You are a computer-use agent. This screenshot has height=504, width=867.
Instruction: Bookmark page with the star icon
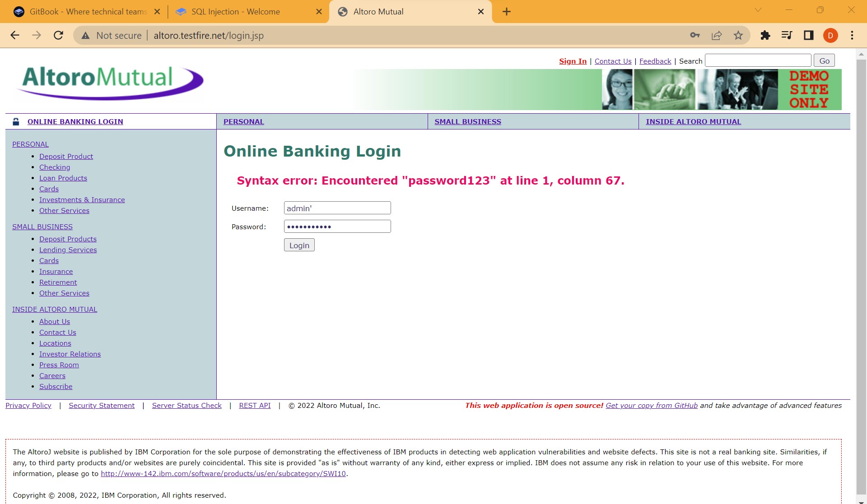[x=738, y=35]
